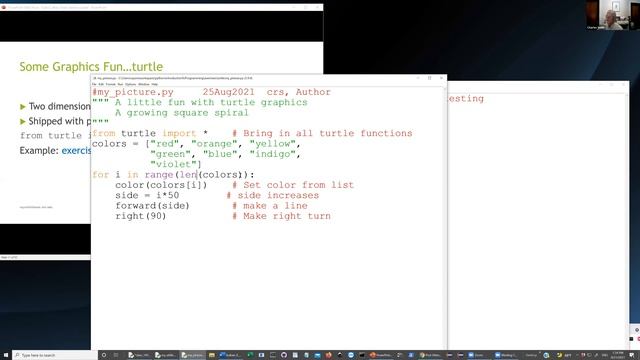This screenshot has width=640, height=360.
Task: Click the '"violet"' string in colors list
Action: pos(173,164)
